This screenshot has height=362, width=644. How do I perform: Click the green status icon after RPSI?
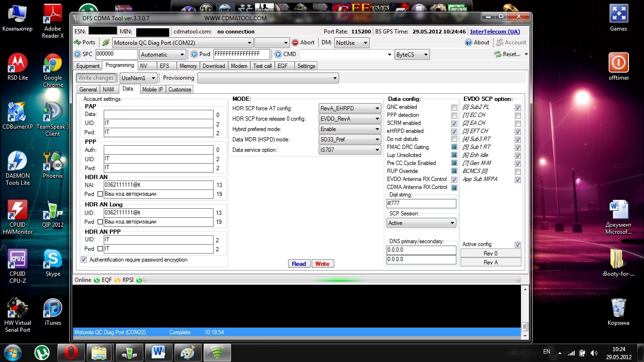coord(139,280)
